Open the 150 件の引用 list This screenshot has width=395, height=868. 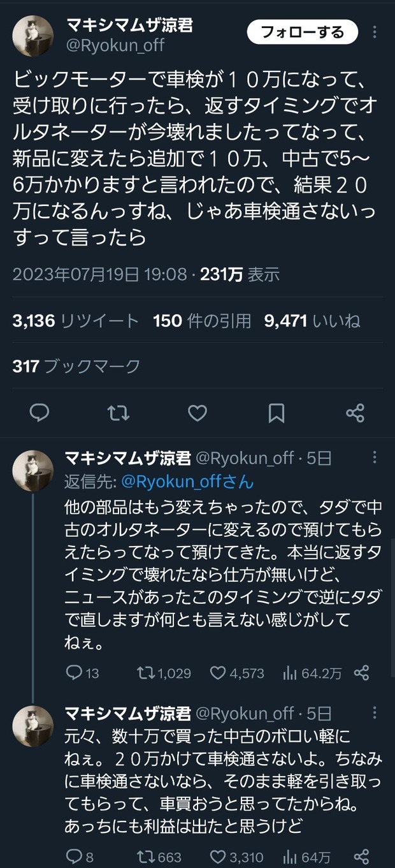pos(202,321)
